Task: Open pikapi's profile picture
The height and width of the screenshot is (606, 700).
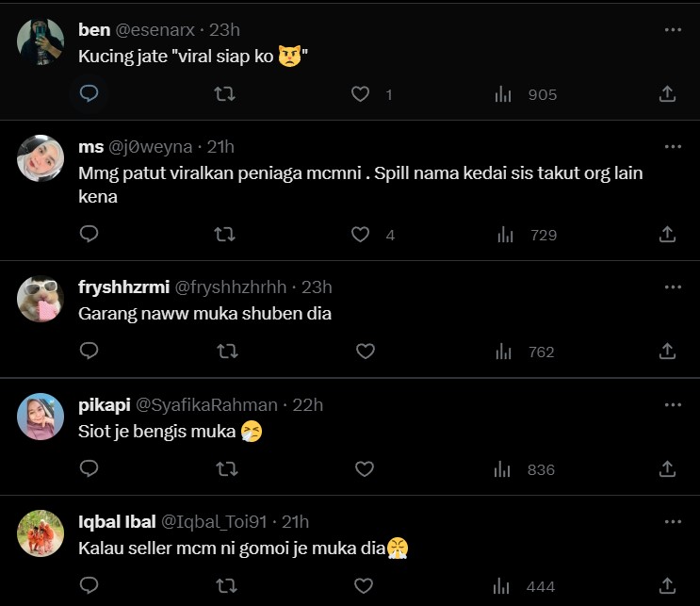Action: (41, 417)
